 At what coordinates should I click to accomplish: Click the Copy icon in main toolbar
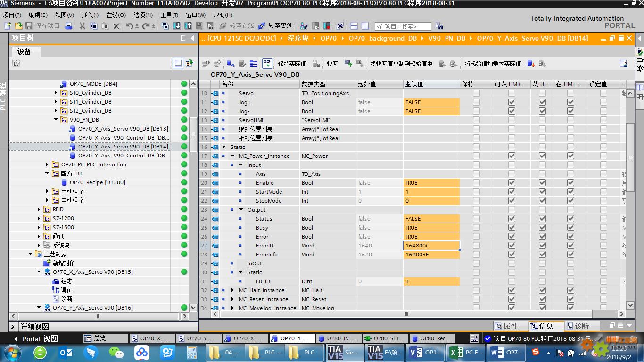point(94,26)
